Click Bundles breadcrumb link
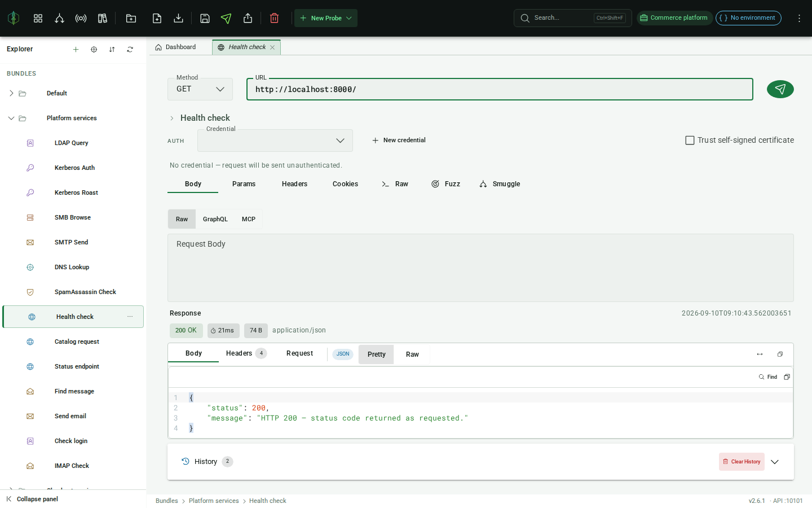The image size is (812, 508). point(167,501)
